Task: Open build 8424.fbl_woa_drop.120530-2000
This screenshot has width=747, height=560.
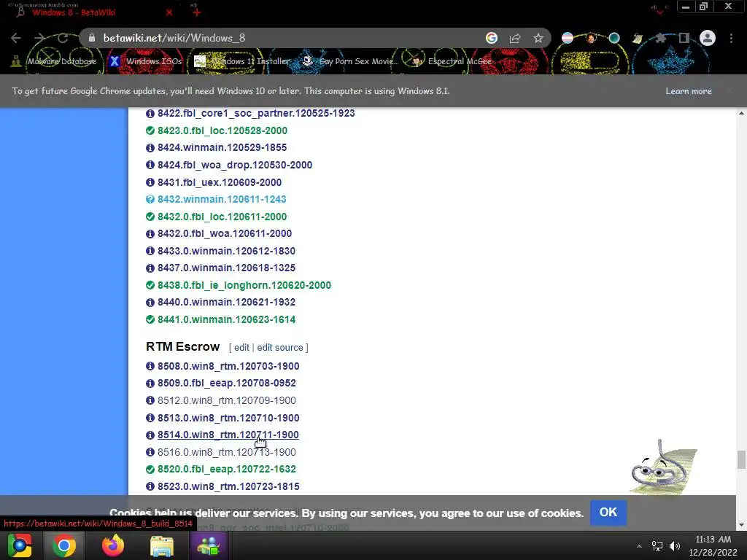Action: tap(235, 165)
